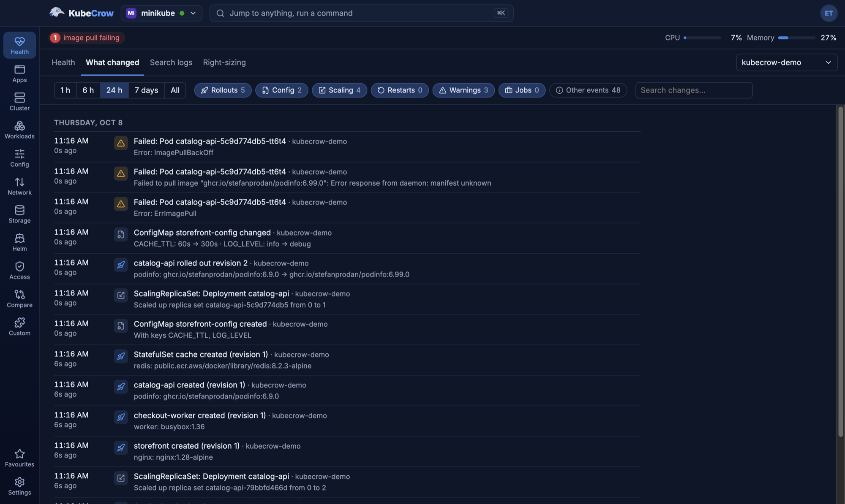Toggle the Restarts filter chip
The height and width of the screenshot is (504, 845).
point(400,90)
